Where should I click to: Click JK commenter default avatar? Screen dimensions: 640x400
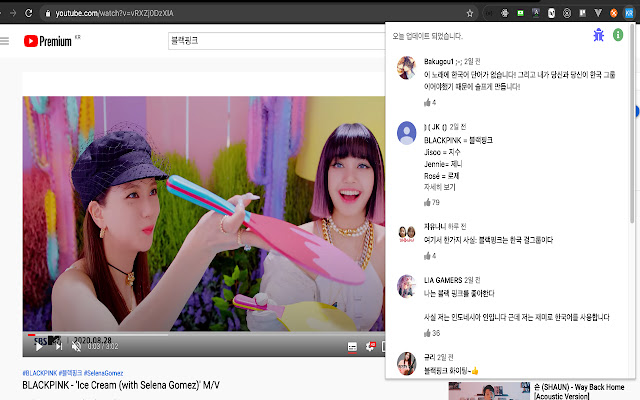pyautogui.click(x=407, y=133)
